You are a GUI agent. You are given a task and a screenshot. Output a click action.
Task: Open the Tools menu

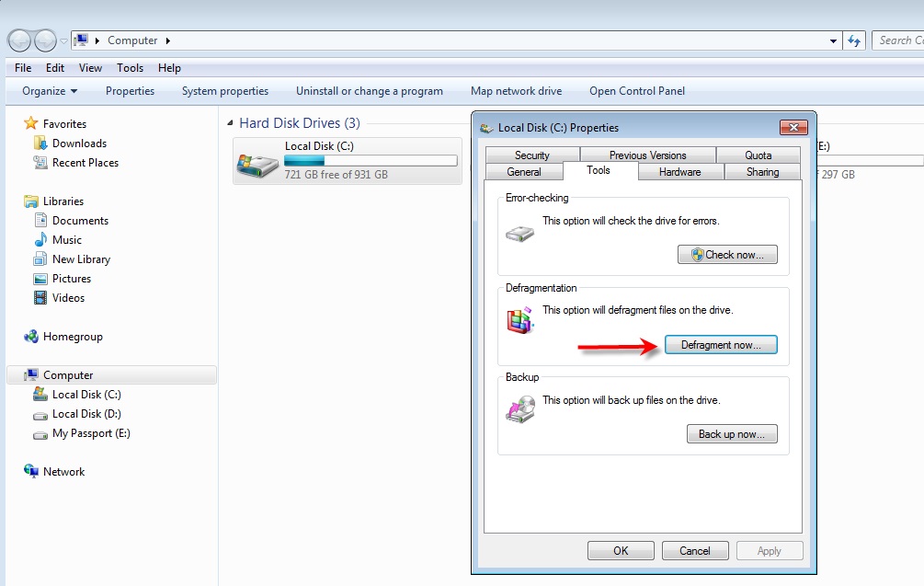(x=130, y=68)
